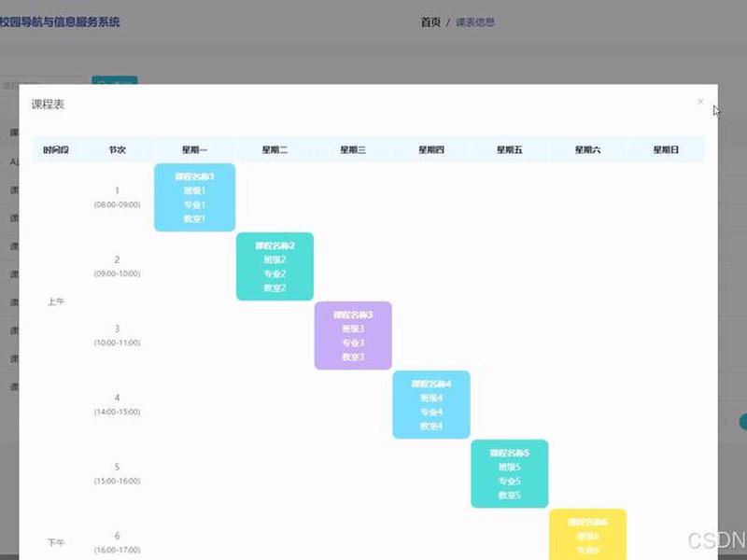Click the teal button behind the dialog
This screenshot has height=560, width=747.
coord(114,80)
